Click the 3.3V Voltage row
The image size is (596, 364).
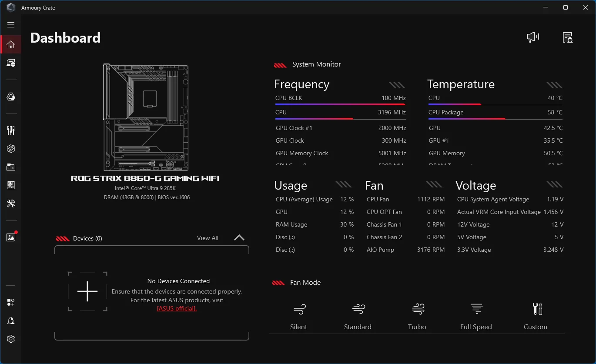point(510,250)
